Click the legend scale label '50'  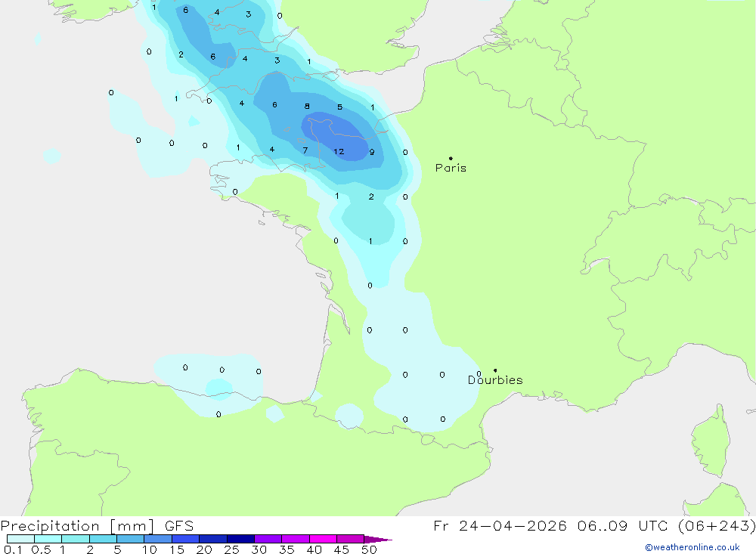pos(369,549)
